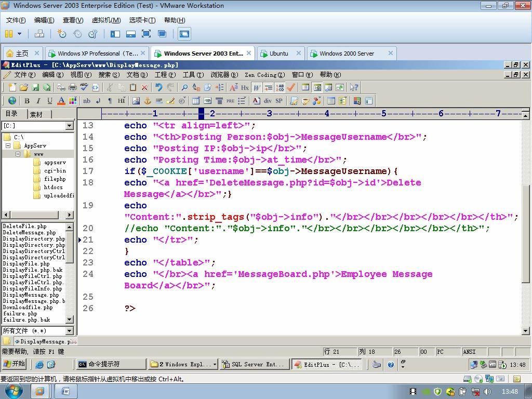This screenshot has height=399, width=532.
Task: Toggle the auto indent button
Action: point(269,87)
